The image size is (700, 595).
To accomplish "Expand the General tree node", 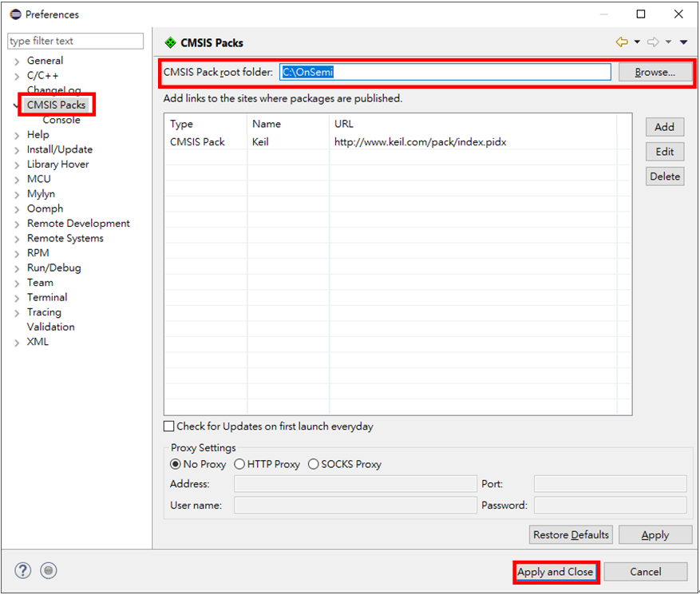I will 17,61.
